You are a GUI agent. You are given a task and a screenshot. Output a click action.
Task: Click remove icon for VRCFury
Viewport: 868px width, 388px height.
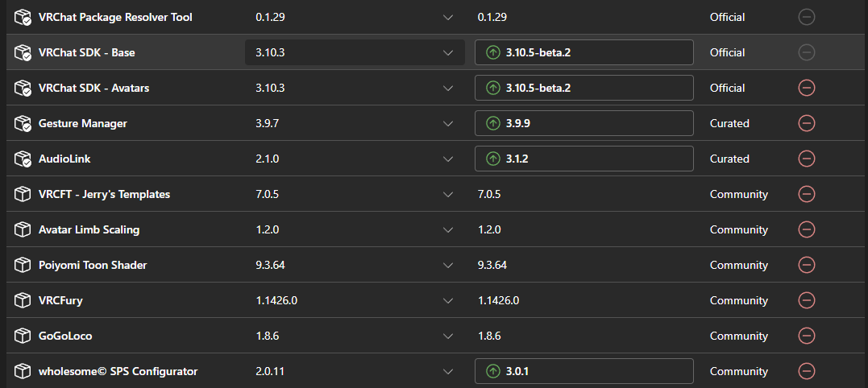coord(807,300)
